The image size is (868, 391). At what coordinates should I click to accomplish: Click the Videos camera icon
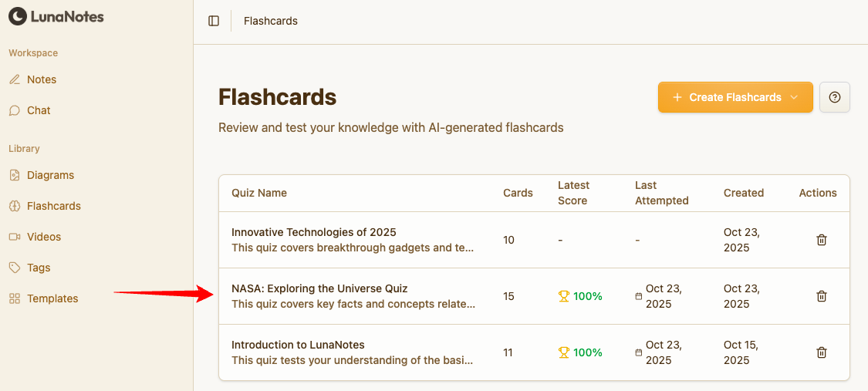click(15, 237)
